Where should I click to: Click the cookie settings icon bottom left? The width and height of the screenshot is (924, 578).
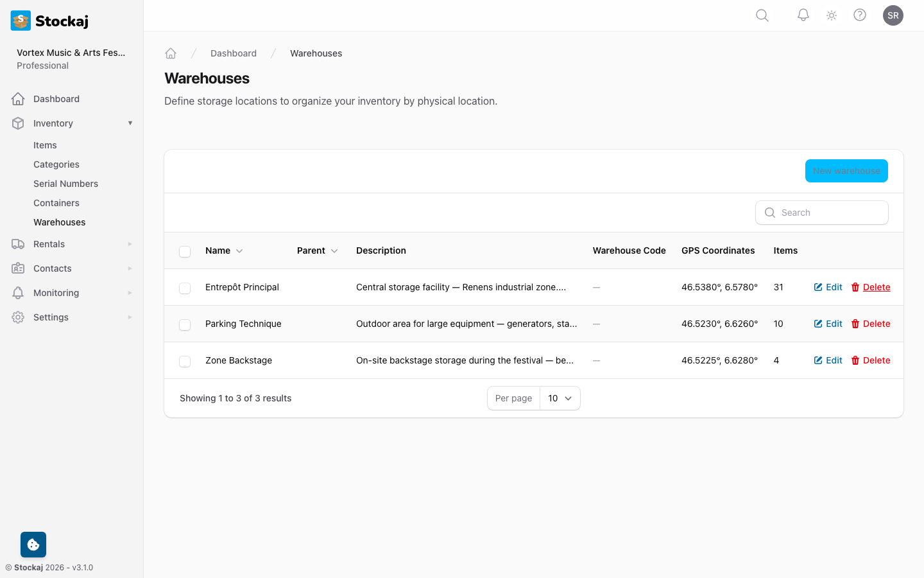pyautogui.click(x=33, y=544)
